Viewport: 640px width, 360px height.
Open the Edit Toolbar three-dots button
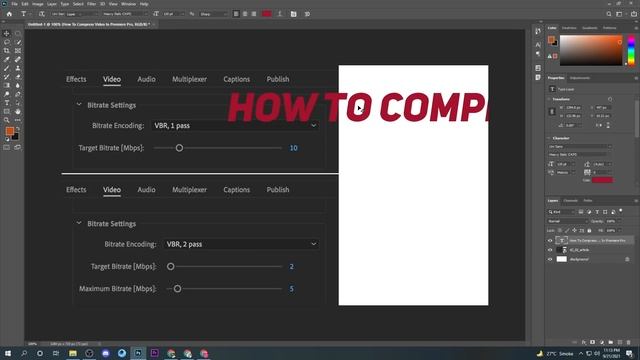18,120
